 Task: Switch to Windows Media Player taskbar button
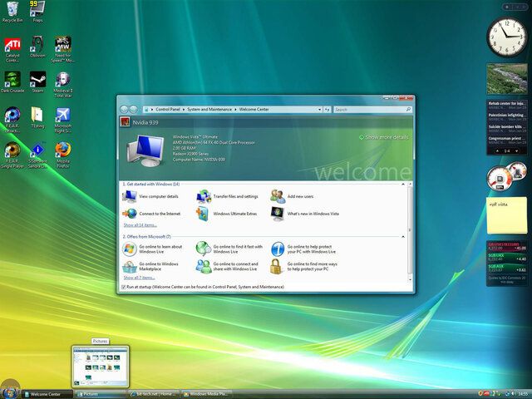pos(207,394)
